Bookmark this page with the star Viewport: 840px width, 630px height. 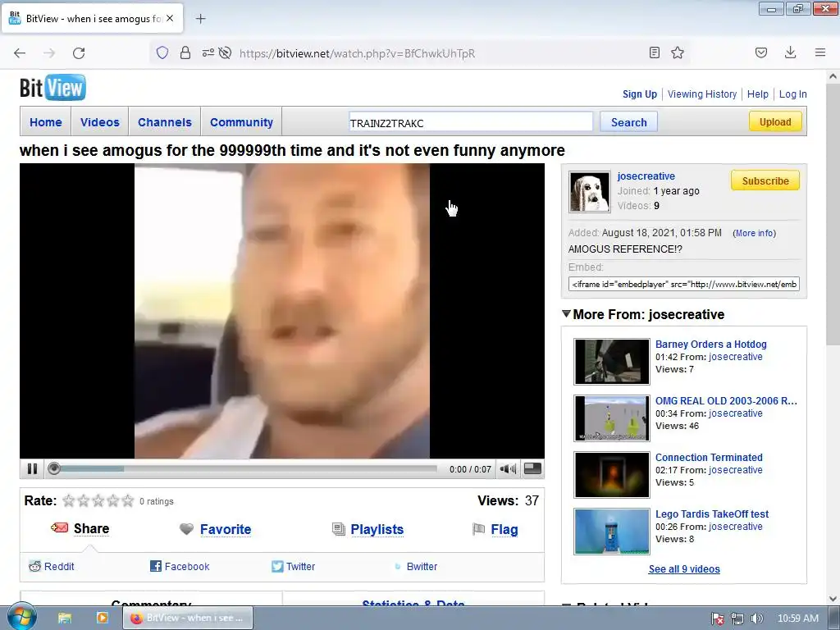(678, 52)
